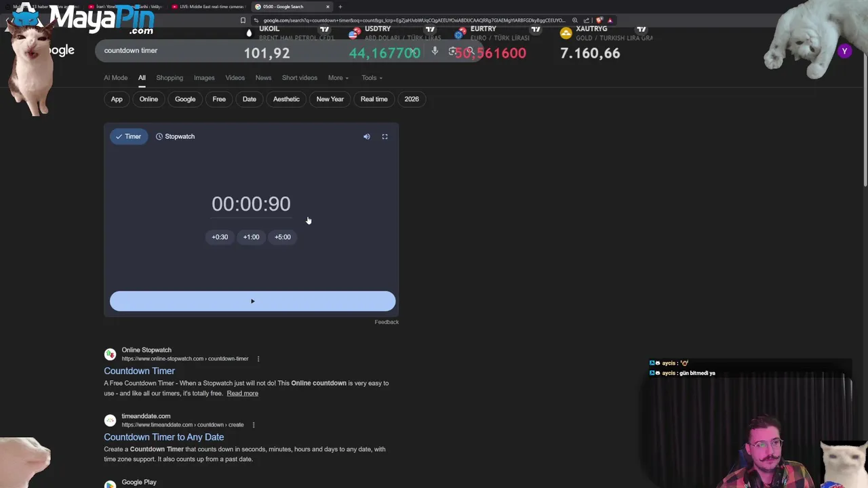Open the Google account avatar Y

(844, 51)
